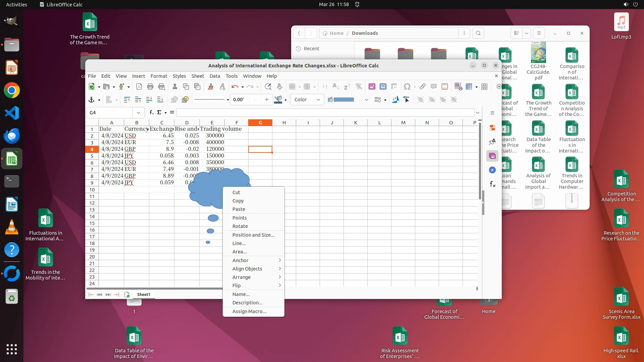Click the Export as PDF icon

[139, 86]
